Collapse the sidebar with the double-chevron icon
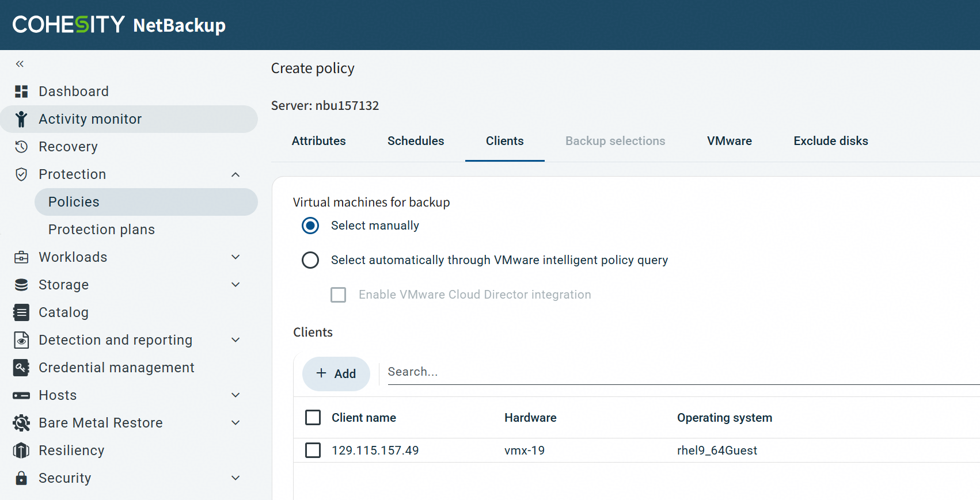 coord(20,64)
